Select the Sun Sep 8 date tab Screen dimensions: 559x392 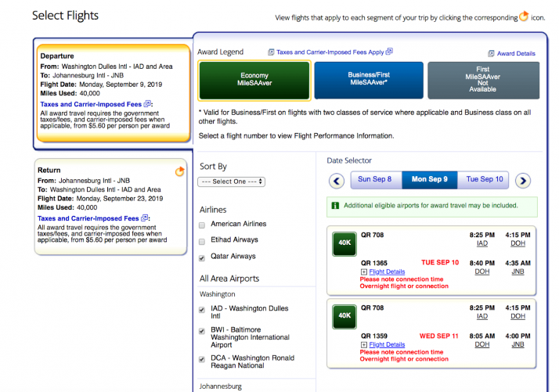(x=375, y=179)
